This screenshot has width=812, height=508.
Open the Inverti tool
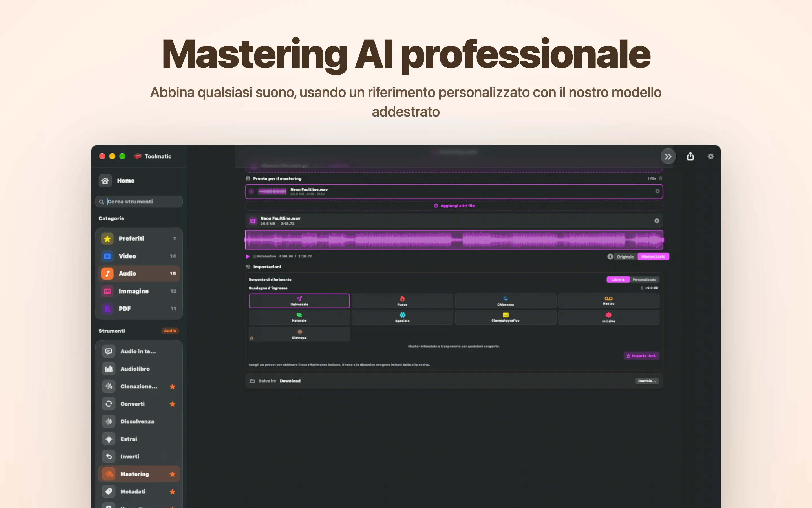(139, 456)
